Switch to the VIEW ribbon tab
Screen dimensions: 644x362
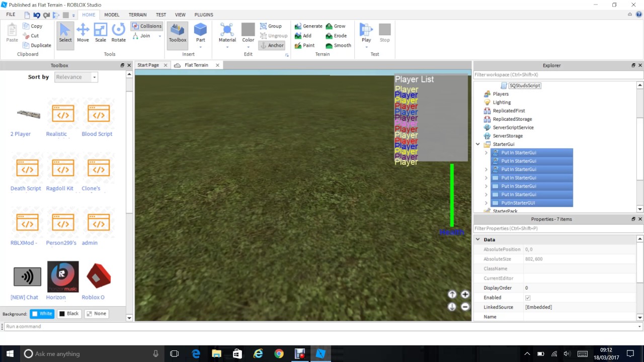[180, 15]
